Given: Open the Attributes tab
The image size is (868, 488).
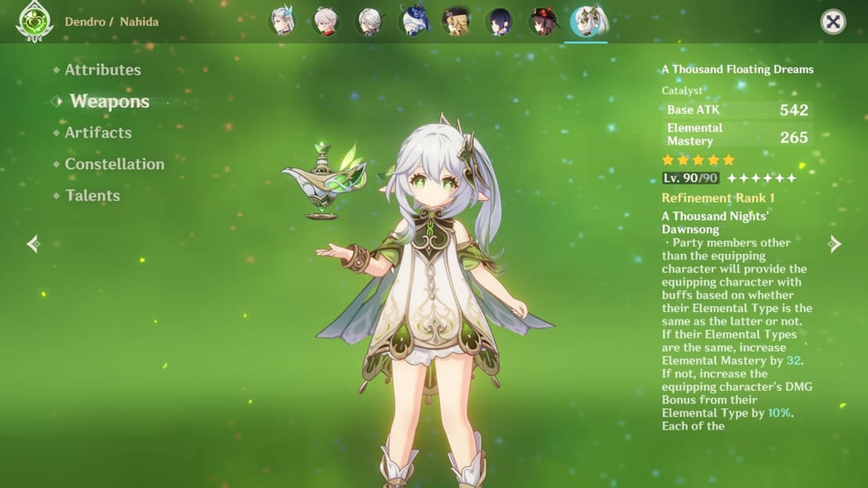Looking at the screenshot, I should 102,70.
